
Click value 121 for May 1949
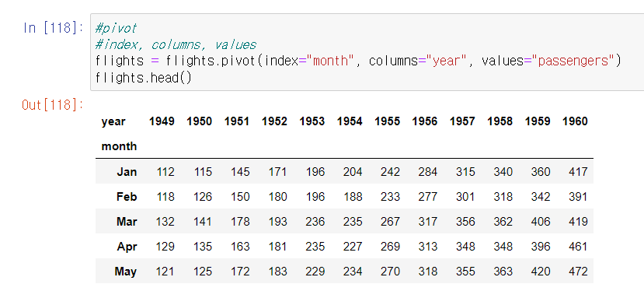[165, 272]
